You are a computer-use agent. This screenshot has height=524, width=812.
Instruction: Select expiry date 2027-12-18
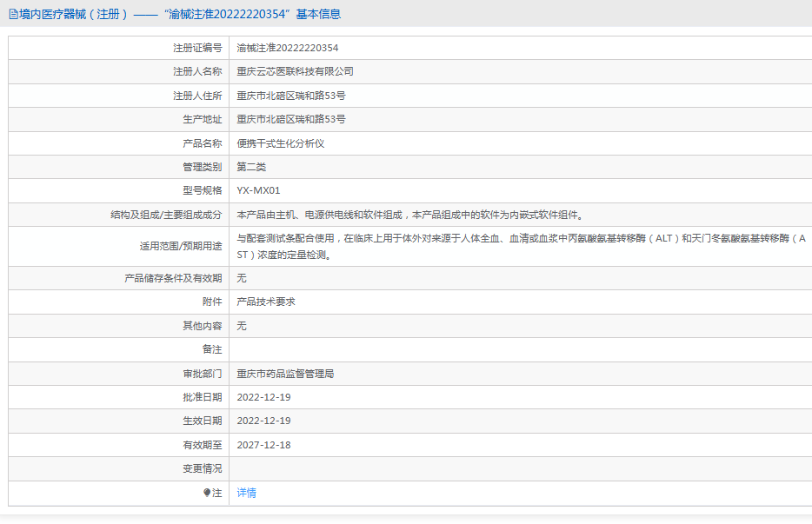coord(263,445)
